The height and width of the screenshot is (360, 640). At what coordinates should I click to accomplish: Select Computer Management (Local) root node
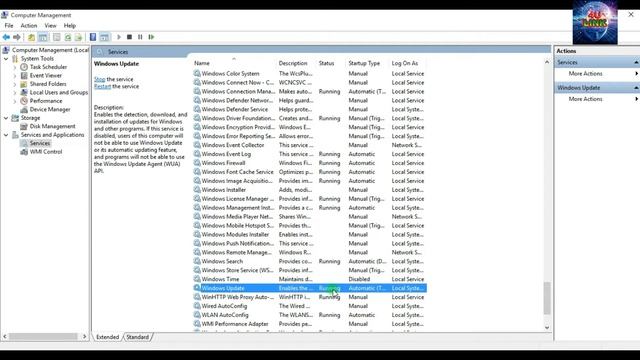(x=50, y=50)
